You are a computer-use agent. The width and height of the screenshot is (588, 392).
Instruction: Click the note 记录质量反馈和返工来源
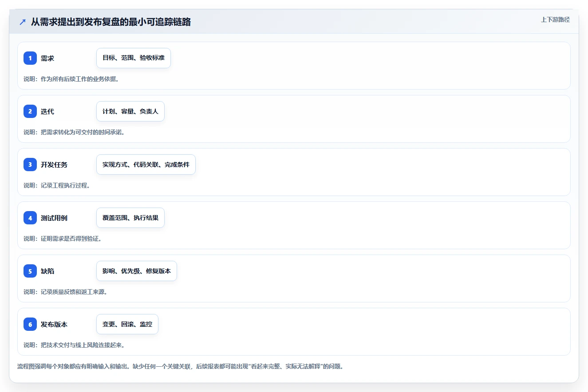click(66, 292)
